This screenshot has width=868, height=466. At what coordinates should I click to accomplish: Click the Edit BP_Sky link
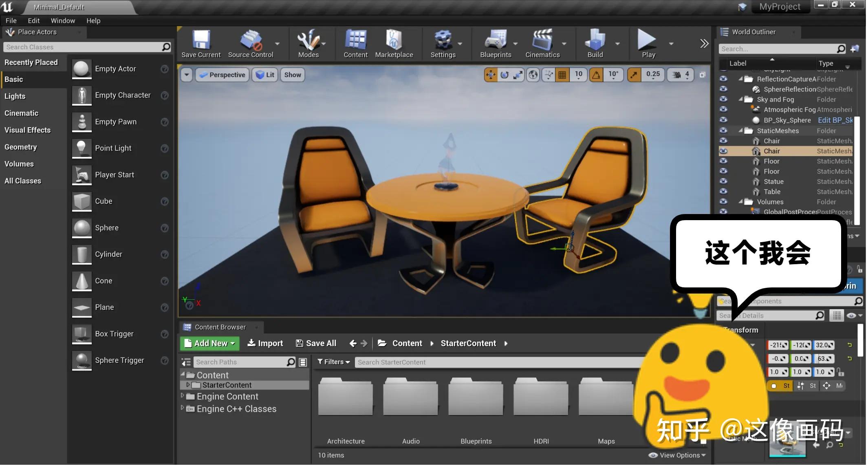tap(835, 120)
